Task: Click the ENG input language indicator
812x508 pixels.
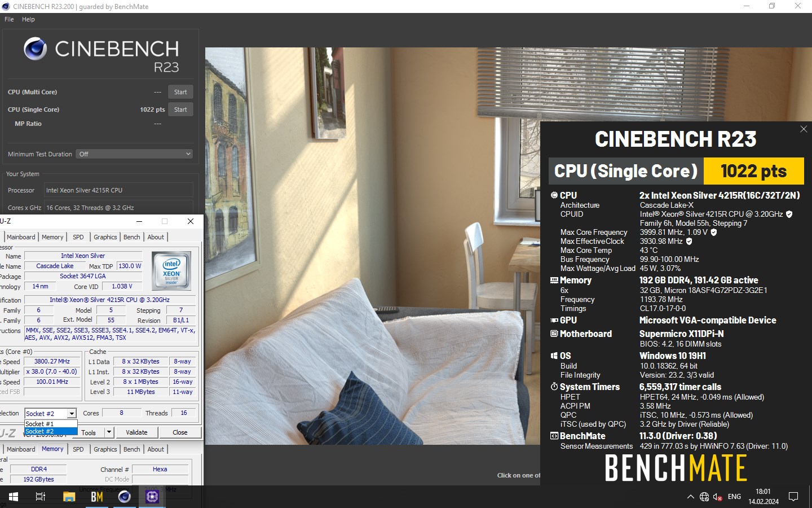Action: 734,497
